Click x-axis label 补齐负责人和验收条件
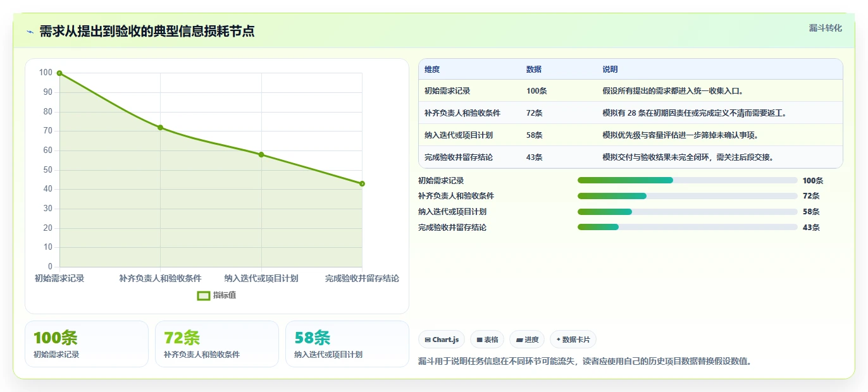The height and width of the screenshot is (392, 868). [x=160, y=278]
